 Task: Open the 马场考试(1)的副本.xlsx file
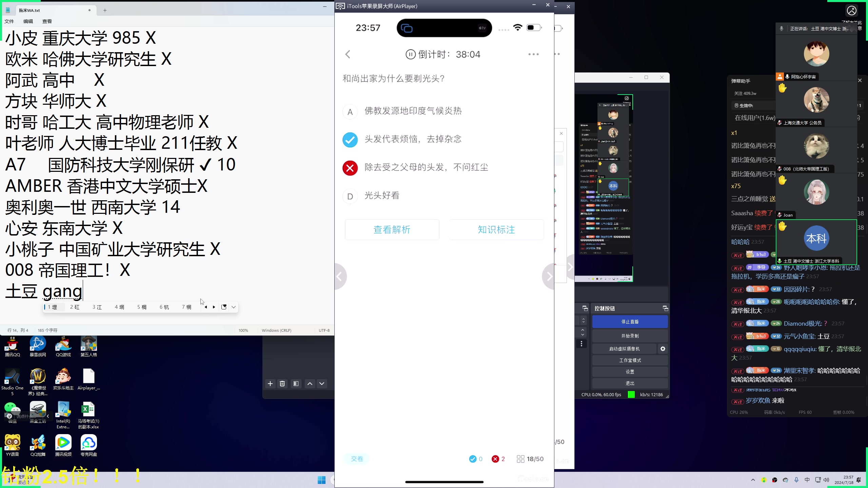(x=88, y=415)
